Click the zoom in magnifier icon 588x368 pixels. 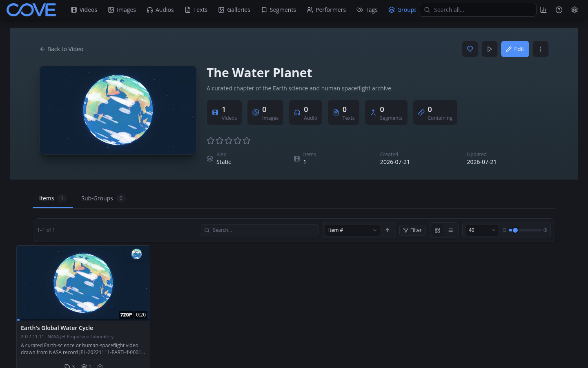[x=546, y=230]
